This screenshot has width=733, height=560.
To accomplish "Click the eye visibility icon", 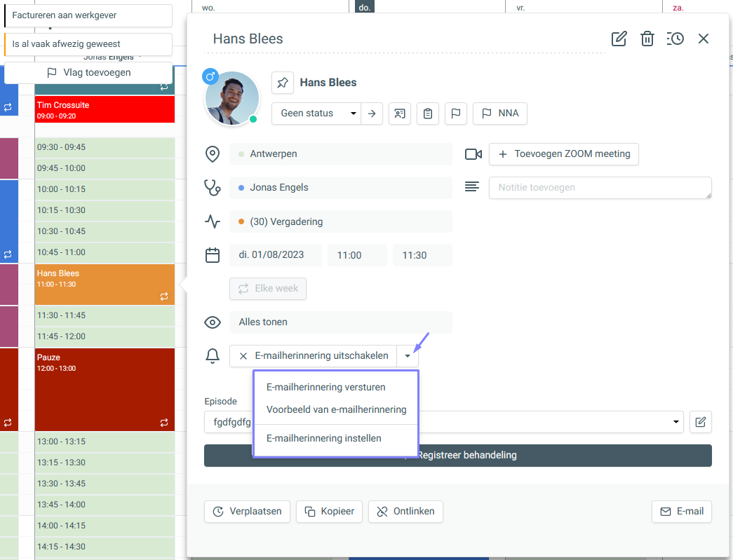I will 213,322.
